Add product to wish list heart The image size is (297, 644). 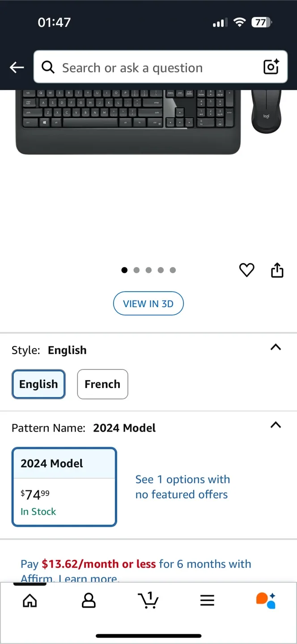tap(246, 270)
